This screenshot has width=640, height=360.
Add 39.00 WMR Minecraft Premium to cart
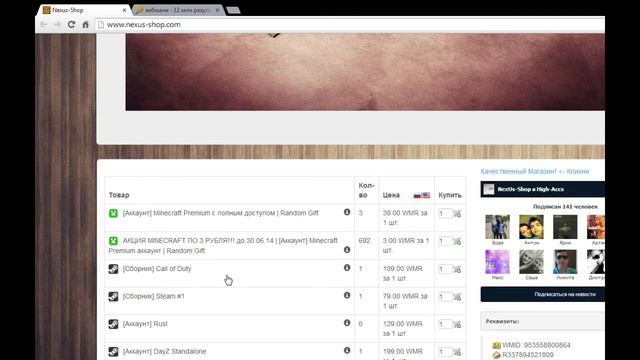pyautogui.click(x=457, y=214)
